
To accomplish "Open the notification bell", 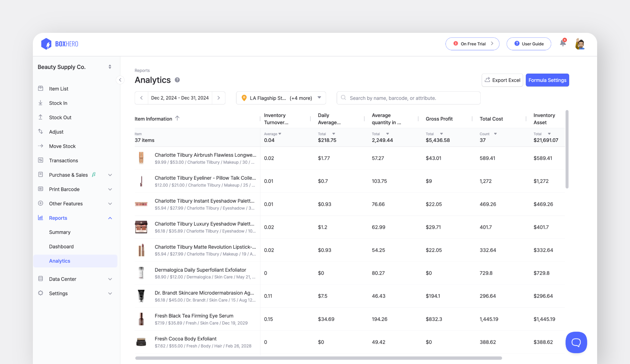I will pyautogui.click(x=563, y=43).
